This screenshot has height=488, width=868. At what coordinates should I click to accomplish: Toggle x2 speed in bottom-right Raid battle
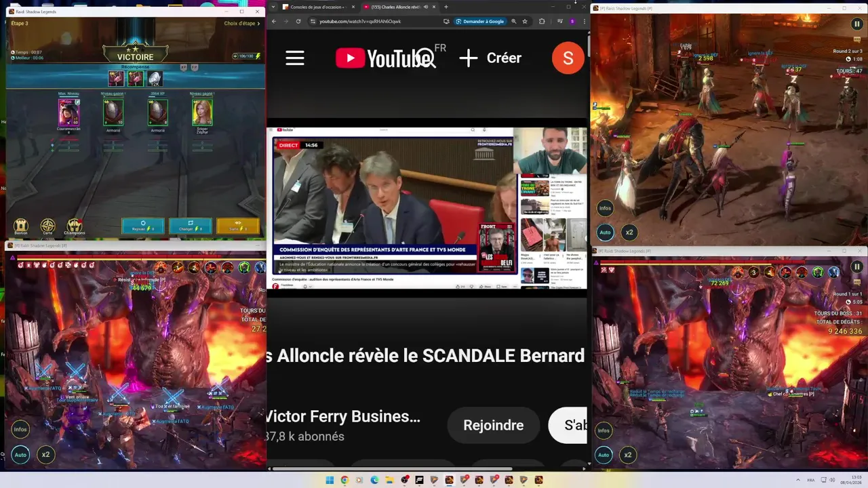pos(628,455)
